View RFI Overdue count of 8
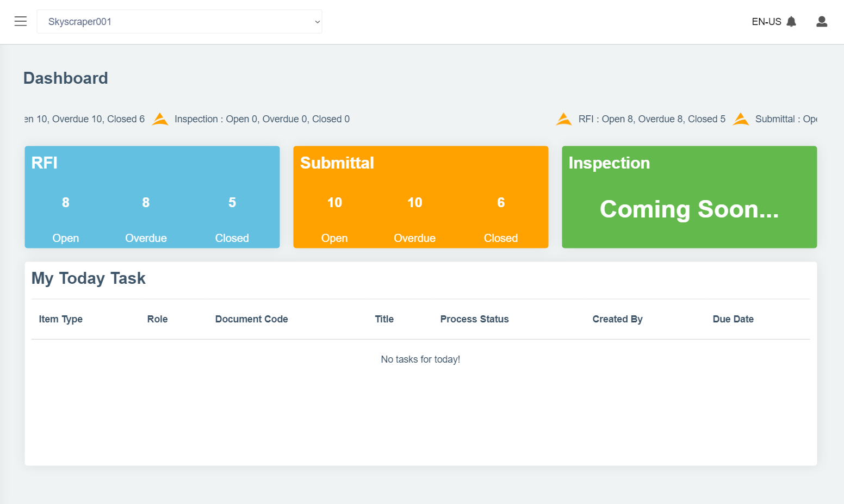Viewport: 844px width, 504px height. click(146, 203)
